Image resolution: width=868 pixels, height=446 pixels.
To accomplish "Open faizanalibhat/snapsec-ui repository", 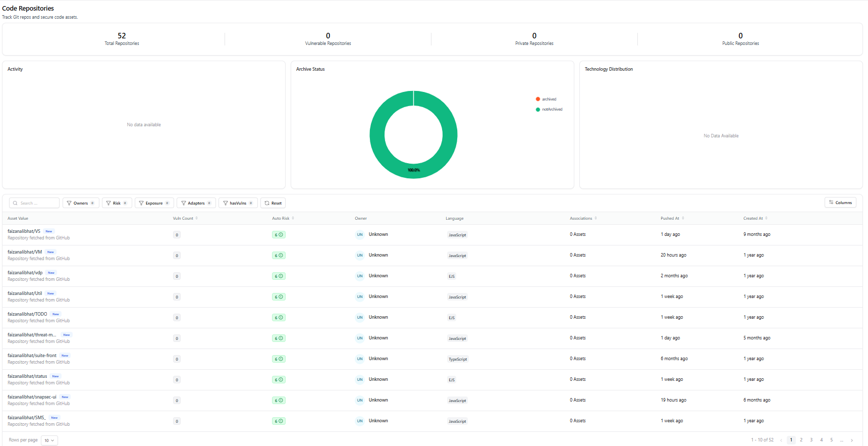I will click(x=32, y=397).
